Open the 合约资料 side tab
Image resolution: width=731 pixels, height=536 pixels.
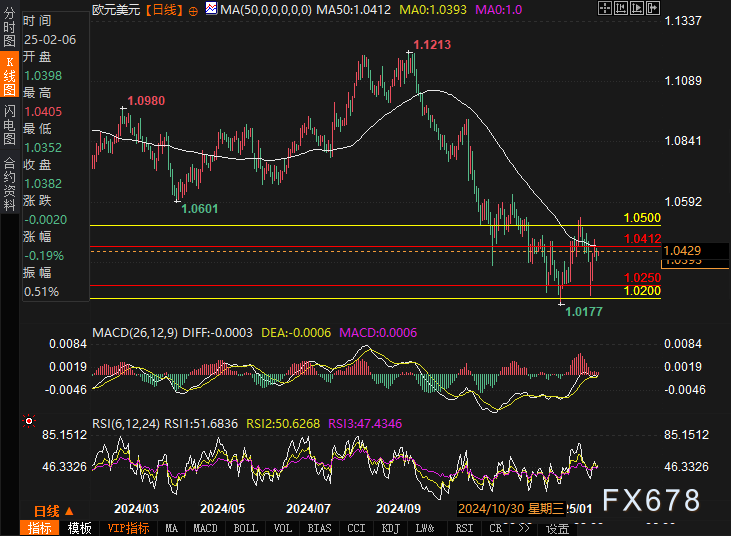click(9, 177)
